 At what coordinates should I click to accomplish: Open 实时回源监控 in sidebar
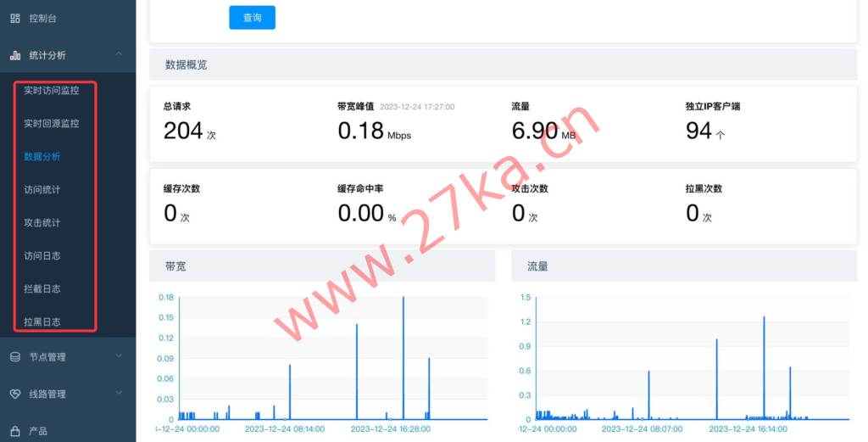[51, 123]
